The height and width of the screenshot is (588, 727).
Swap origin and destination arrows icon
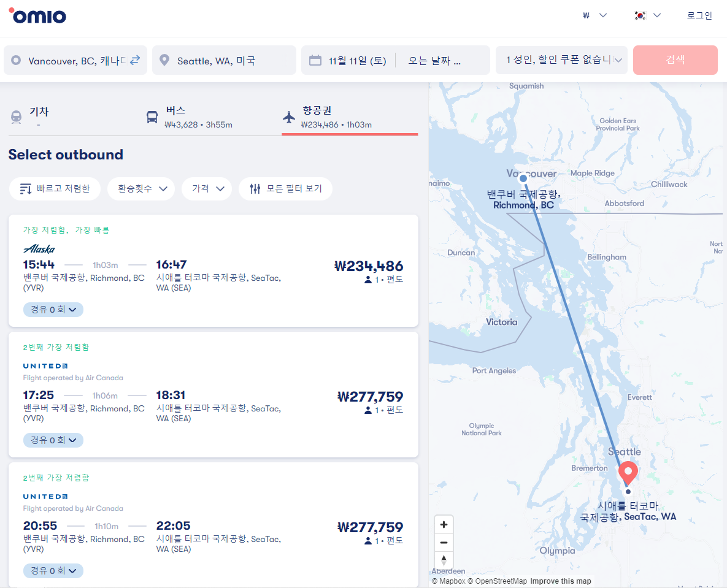[135, 60]
